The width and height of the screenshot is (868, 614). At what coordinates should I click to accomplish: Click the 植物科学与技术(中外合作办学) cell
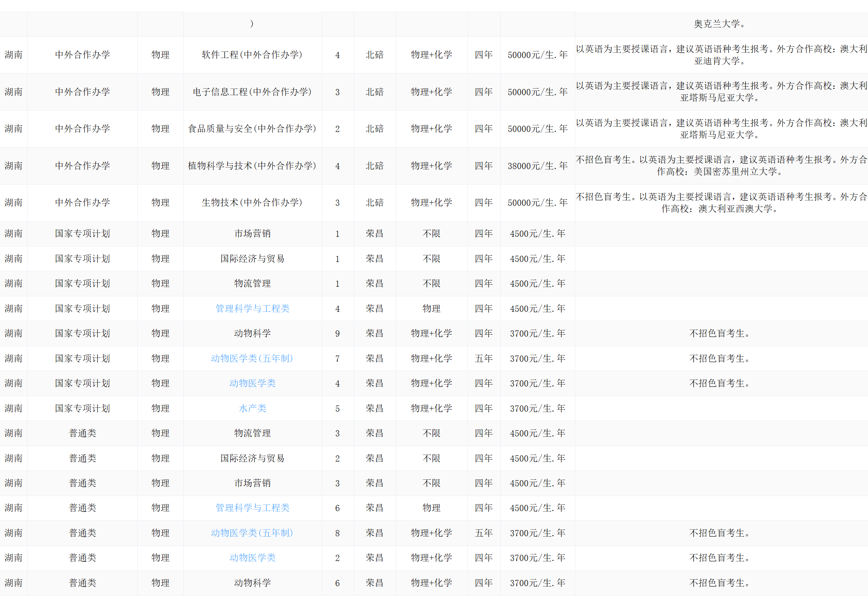pos(252,166)
